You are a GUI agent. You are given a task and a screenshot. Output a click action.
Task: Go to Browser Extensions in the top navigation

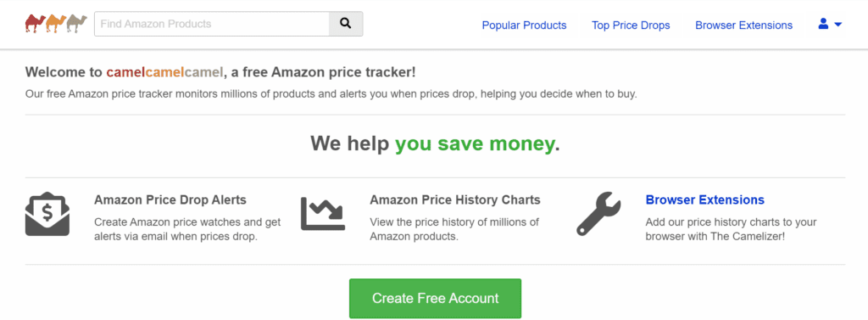[x=744, y=25]
